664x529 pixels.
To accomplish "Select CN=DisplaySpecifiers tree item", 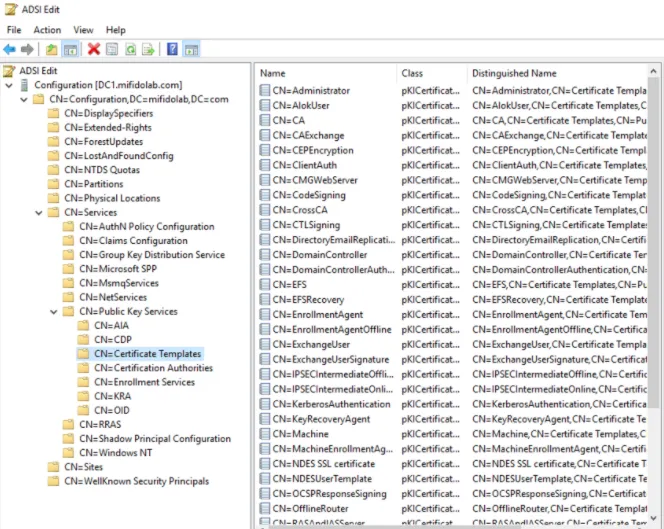I will pyautogui.click(x=108, y=114).
